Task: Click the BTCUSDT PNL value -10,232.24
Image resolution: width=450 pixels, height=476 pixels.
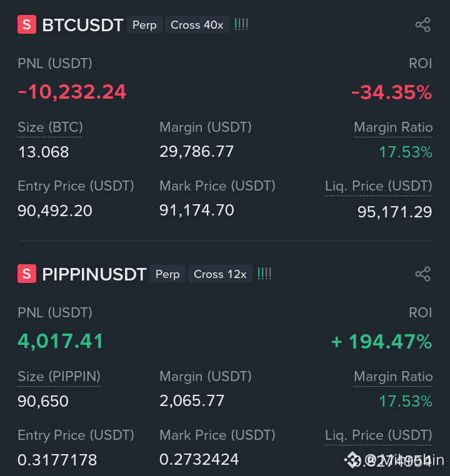Action: 72,92
